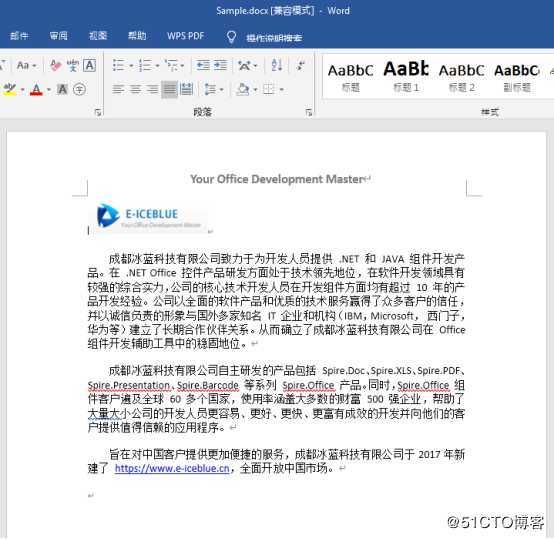The image size is (554, 539).
Task: Open multilevel list dropdown arrow
Action: tap(182, 65)
